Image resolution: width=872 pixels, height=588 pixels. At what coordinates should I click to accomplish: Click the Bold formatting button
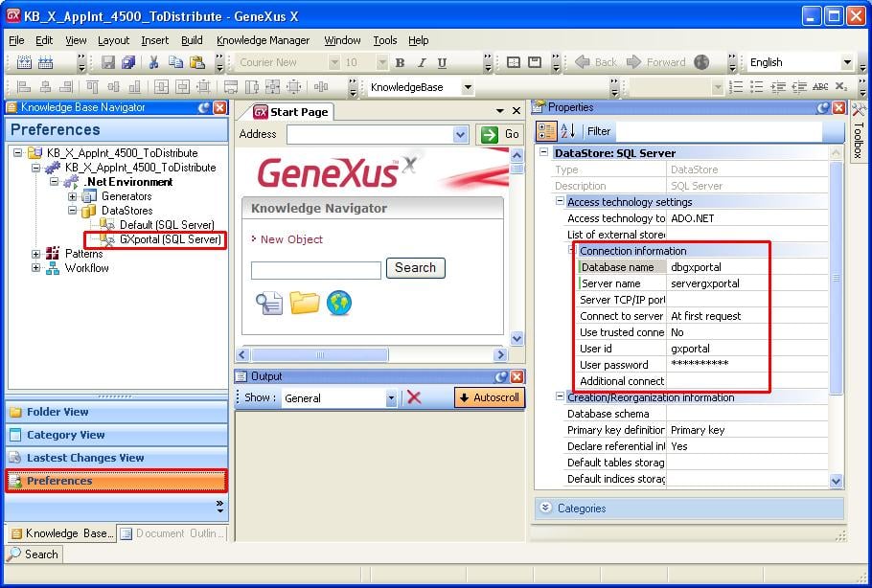tap(400, 63)
